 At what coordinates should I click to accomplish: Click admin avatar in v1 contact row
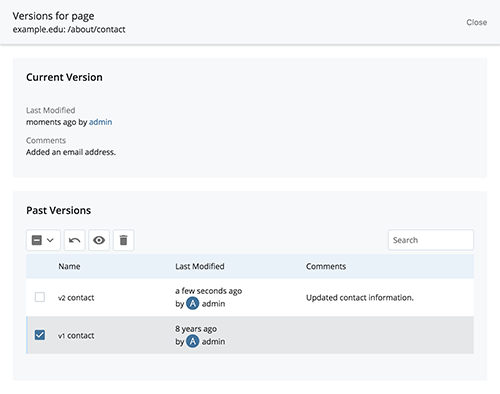click(193, 341)
